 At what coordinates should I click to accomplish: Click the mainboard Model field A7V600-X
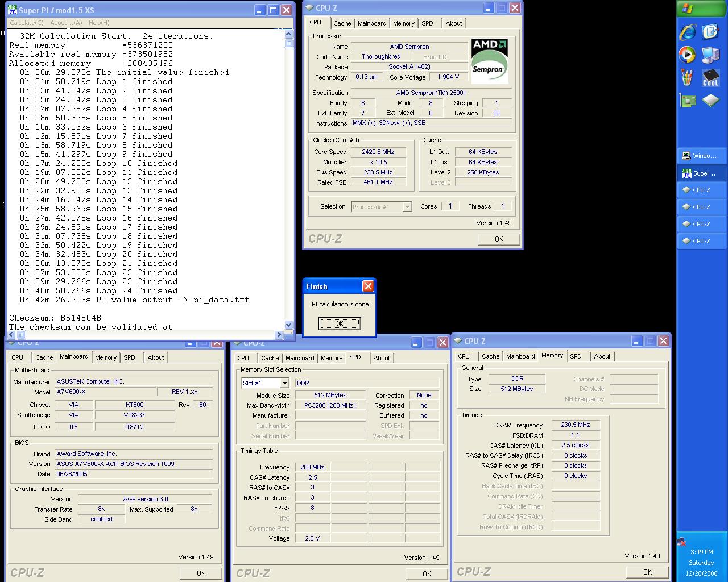pyautogui.click(x=105, y=392)
